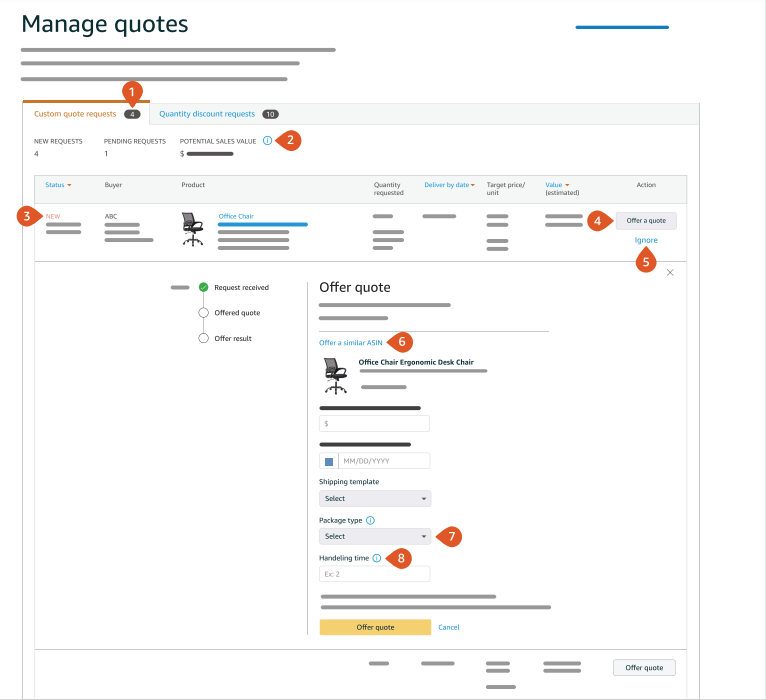Image resolution: width=766 pixels, height=700 pixels.
Task: Click the green Request received checkmark
Action: coord(204,287)
